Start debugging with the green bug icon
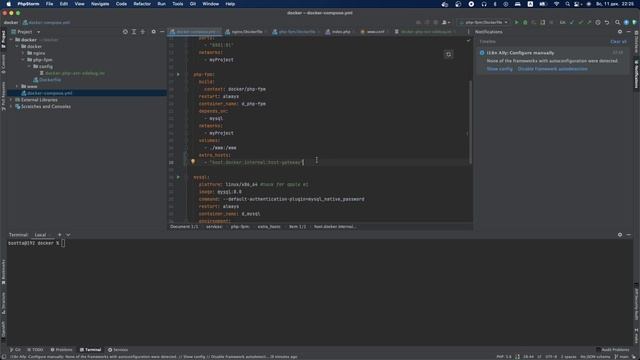640x360 pixels. click(x=525, y=22)
